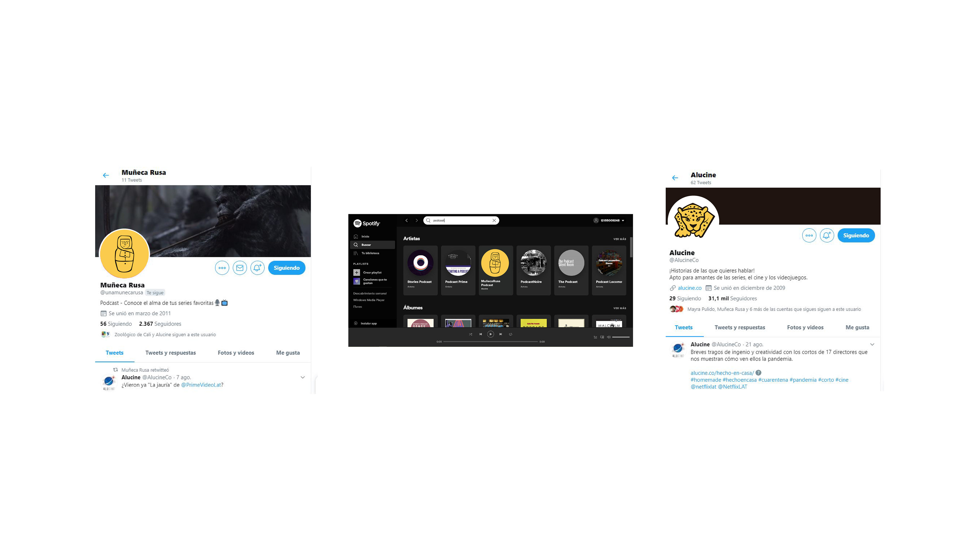The image size is (980, 551).
Task: Open direct message envelope on Muñeca Rusa profile
Action: coord(240,268)
